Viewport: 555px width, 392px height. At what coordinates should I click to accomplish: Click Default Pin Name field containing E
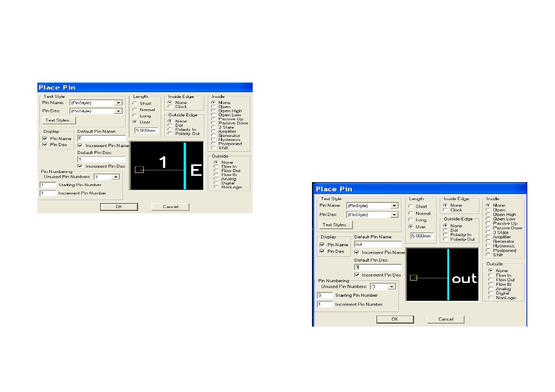(102, 138)
